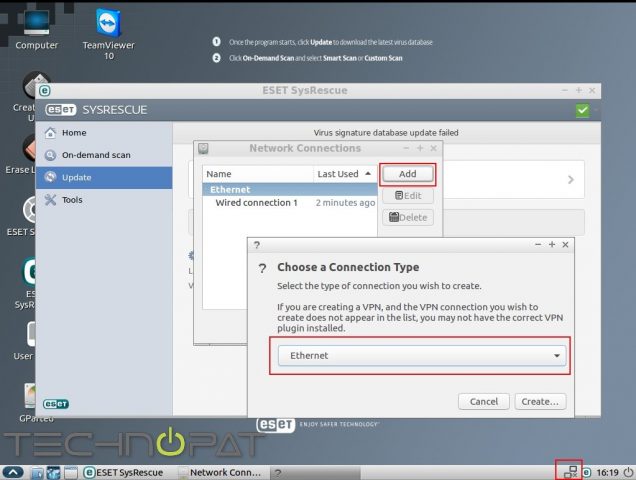Click the web browser launcher in taskbar

[53, 473]
